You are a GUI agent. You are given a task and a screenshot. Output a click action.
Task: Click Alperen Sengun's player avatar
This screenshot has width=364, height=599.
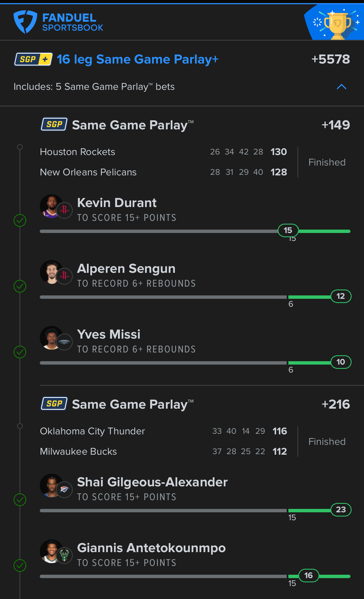pyautogui.click(x=52, y=272)
